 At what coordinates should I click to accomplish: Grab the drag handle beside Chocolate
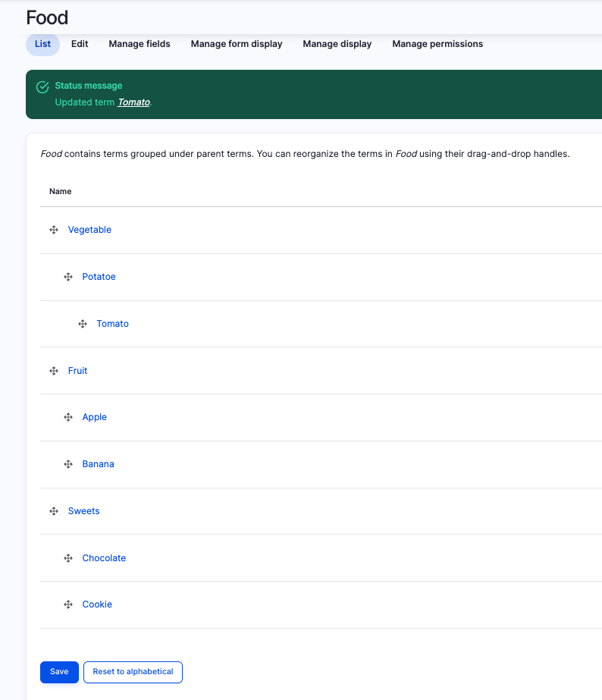pyautogui.click(x=68, y=558)
